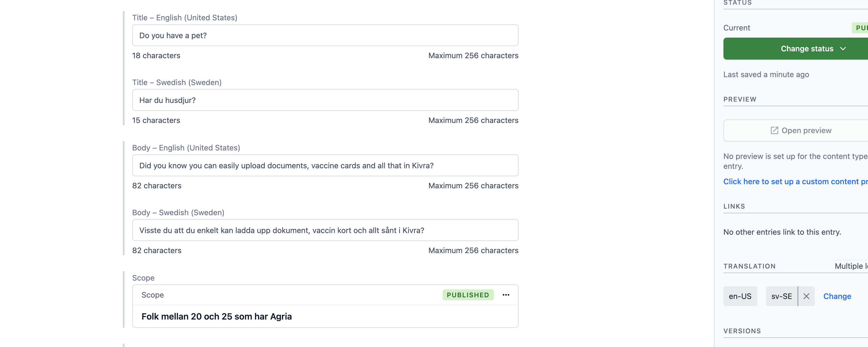This screenshot has width=868, height=347.
Task: Select the sv-SE locale tag
Action: coord(781,296)
